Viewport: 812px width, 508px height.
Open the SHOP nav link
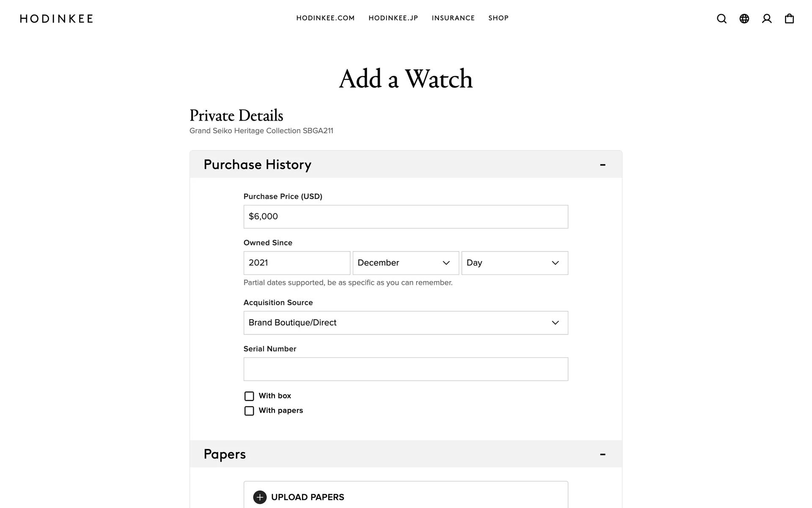click(498, 18)
